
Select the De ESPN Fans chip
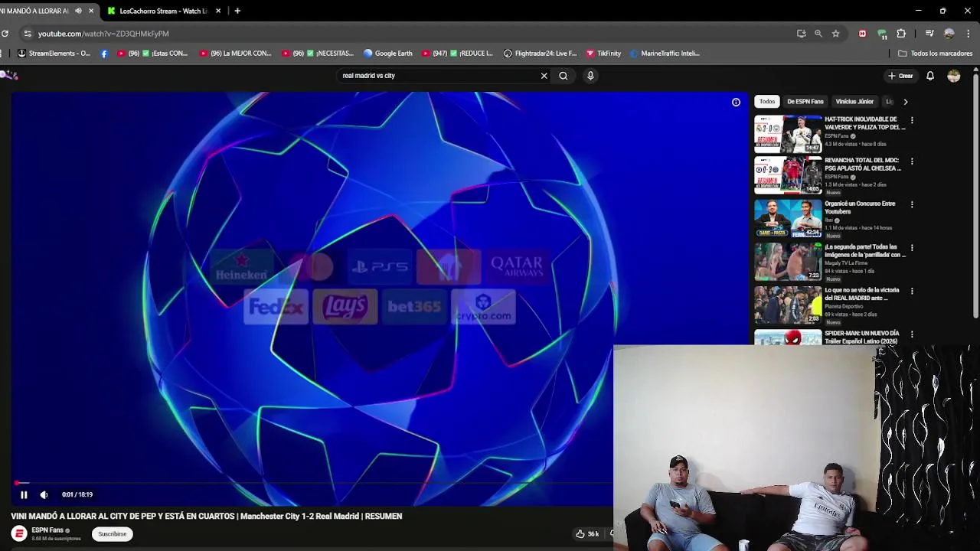805,102
